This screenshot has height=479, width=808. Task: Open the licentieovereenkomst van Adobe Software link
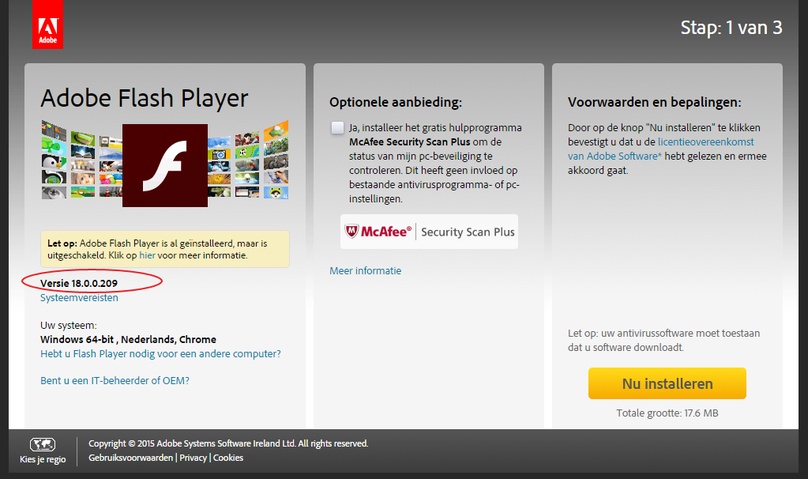pyautogui.click(x=661, y=149)
